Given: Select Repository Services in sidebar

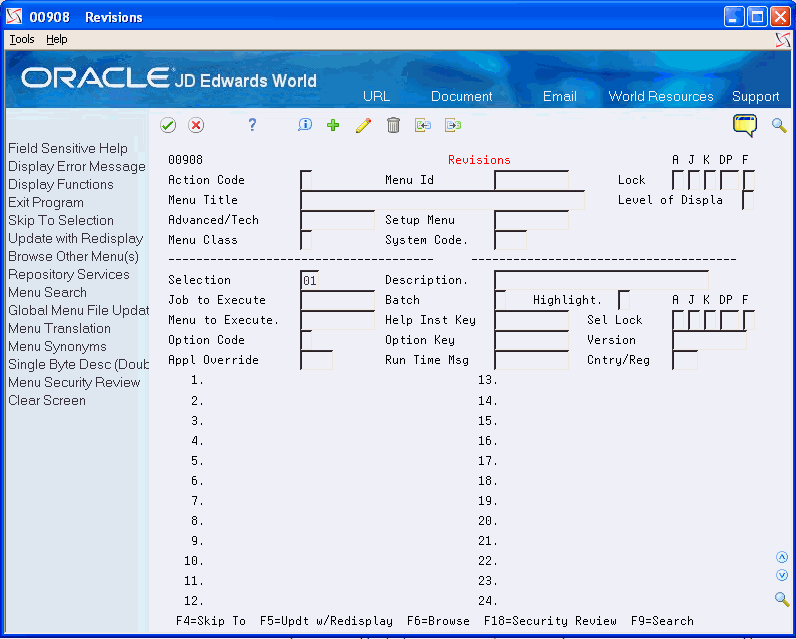Looking at the screenshot, I should pyautogui.click(x=69, y=275).
